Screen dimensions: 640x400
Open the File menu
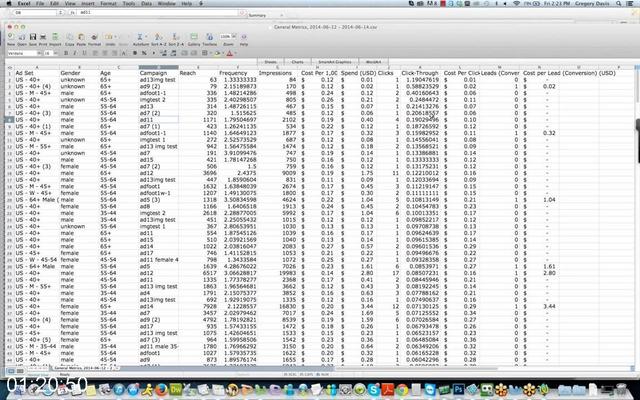[x=40, y=3]
